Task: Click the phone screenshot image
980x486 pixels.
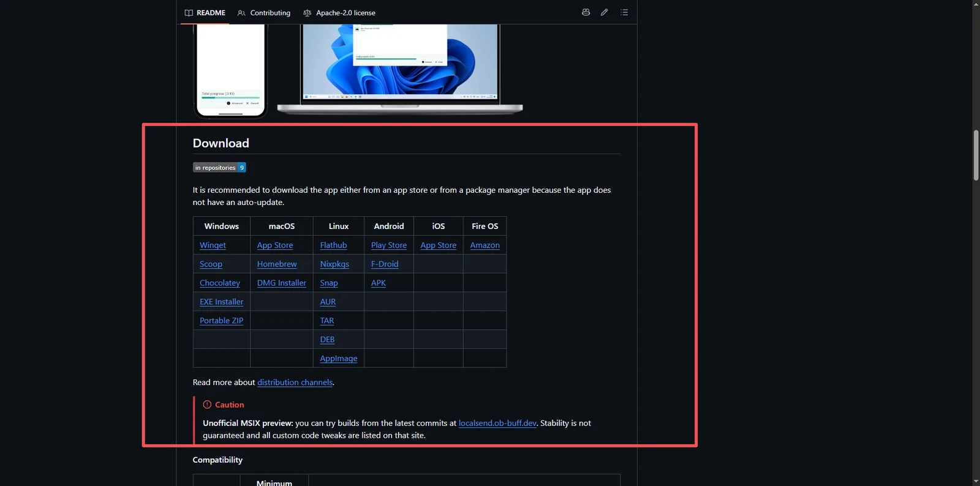Action: point(231,70)
